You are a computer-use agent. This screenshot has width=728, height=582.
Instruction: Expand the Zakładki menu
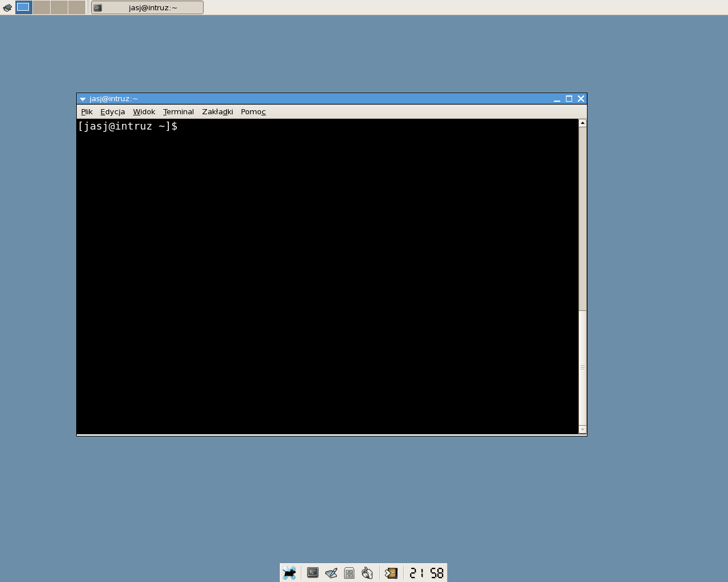tap(217, 112)
